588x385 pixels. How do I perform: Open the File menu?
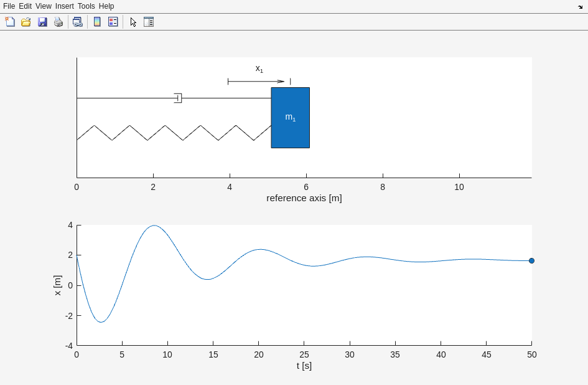pos(9,6)
